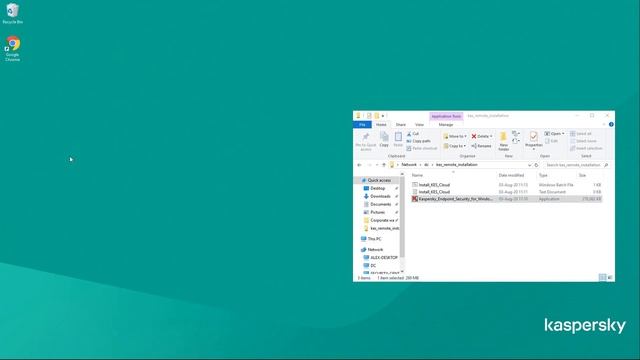
Task: Open DC computer under Network
Action: click(x=370, y=265)
